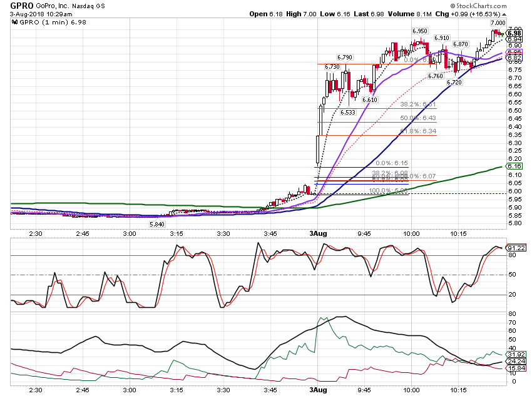Click the 6.610 price annotation
The width and height of the screenshot is (532, 396).
coord(369,99)
